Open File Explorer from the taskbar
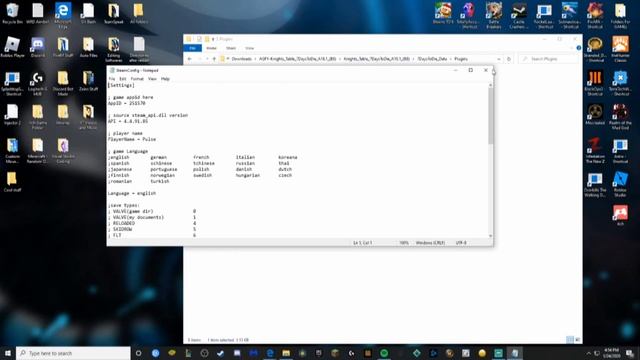Viewport: 640px width, 360px height. pos(286,353)
